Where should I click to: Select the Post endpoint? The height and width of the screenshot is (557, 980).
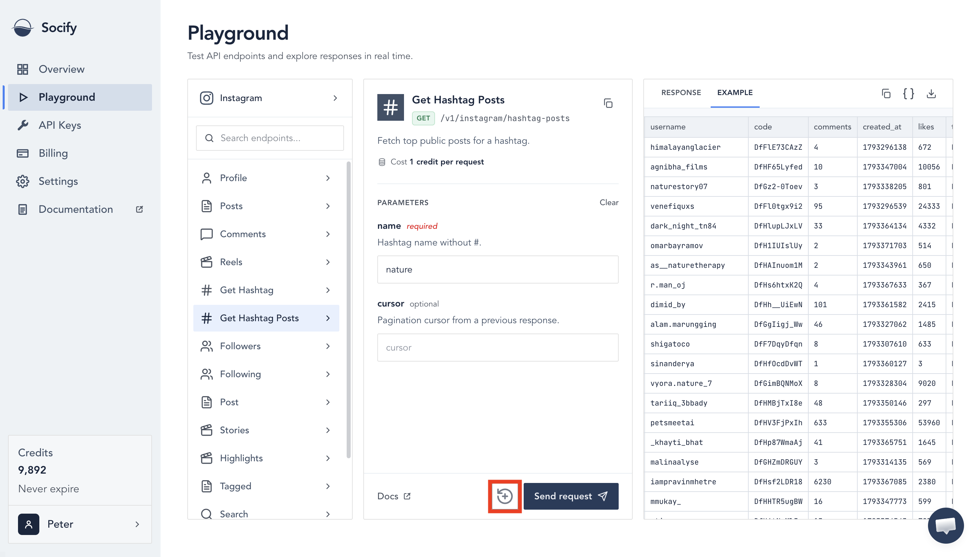266,402
